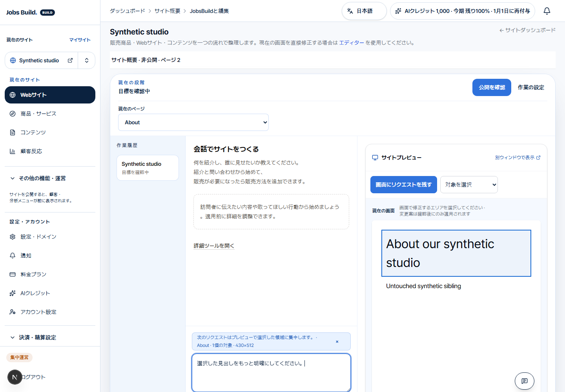565x392 pixels.
Task: Open アカウント設定 in the sidebar
Action: pyautogui.click(x=50, y=312)
